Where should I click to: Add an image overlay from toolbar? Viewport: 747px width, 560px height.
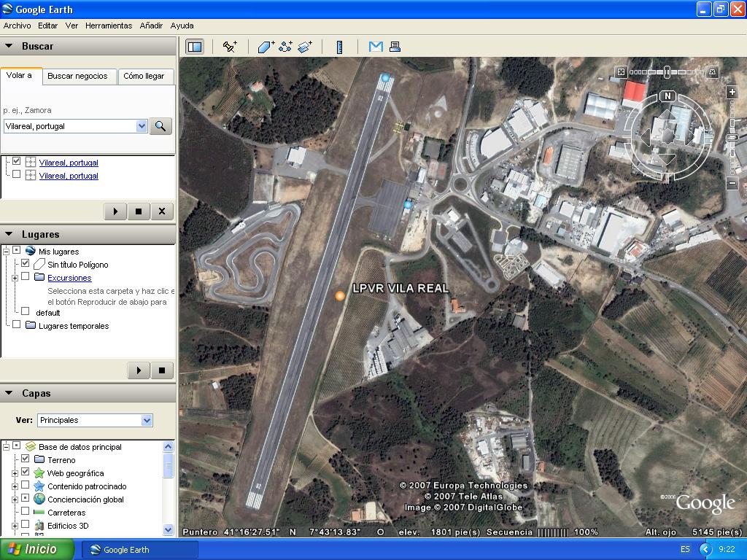click(305, 47)
